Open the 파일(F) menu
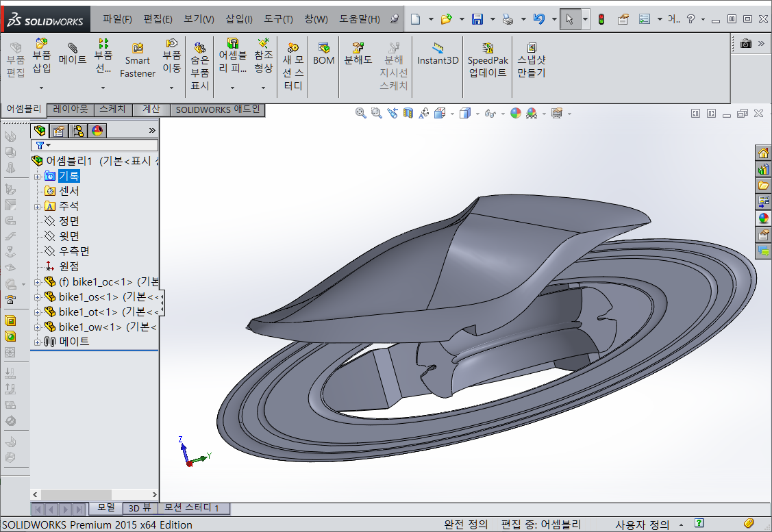This screenshot has height=532, width=772. (x=117, y=19)
